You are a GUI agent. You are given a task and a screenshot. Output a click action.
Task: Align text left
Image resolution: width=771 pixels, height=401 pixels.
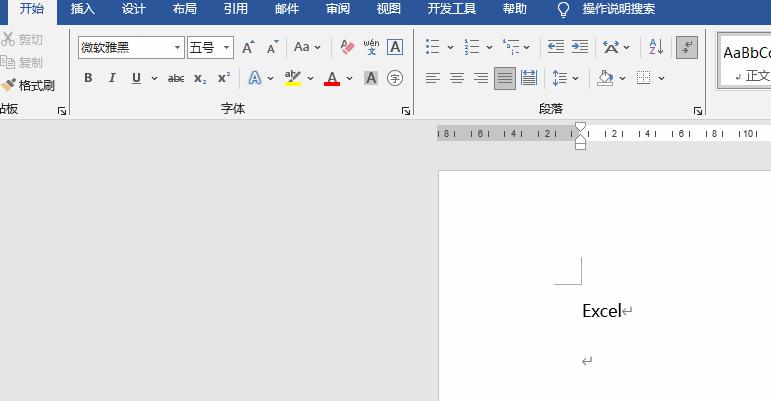click(433, 78)
